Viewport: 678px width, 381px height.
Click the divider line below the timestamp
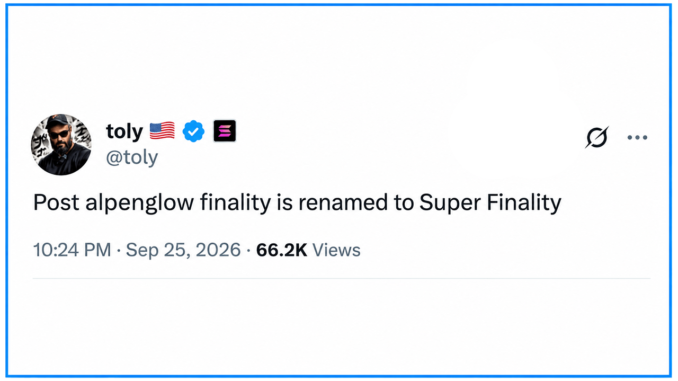click(x=342, y=279)
